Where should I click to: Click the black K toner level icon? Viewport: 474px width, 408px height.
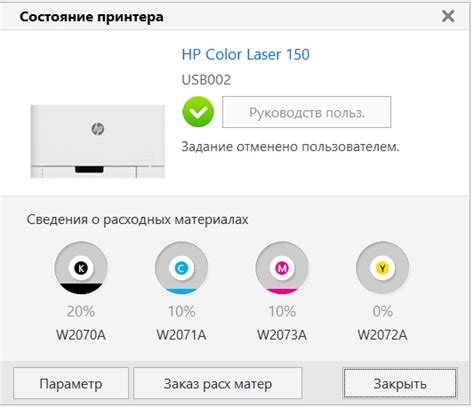[81, 268]
